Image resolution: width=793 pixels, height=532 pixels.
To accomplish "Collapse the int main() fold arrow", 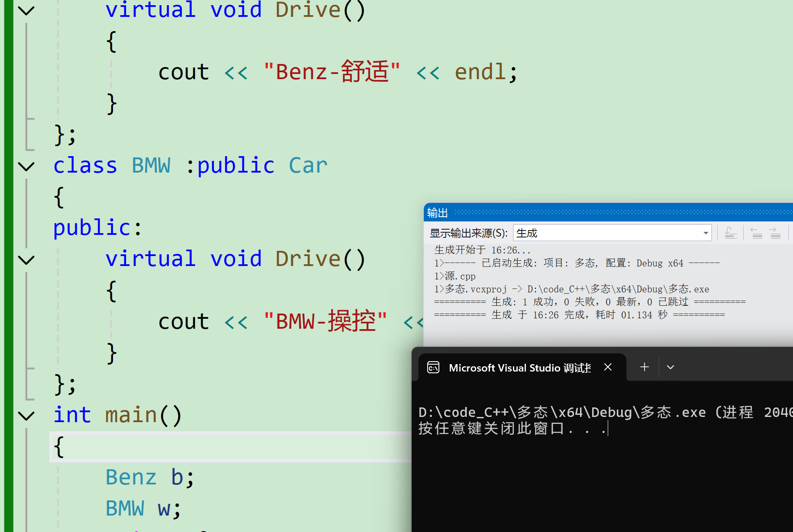I will [x=26, y=416].
